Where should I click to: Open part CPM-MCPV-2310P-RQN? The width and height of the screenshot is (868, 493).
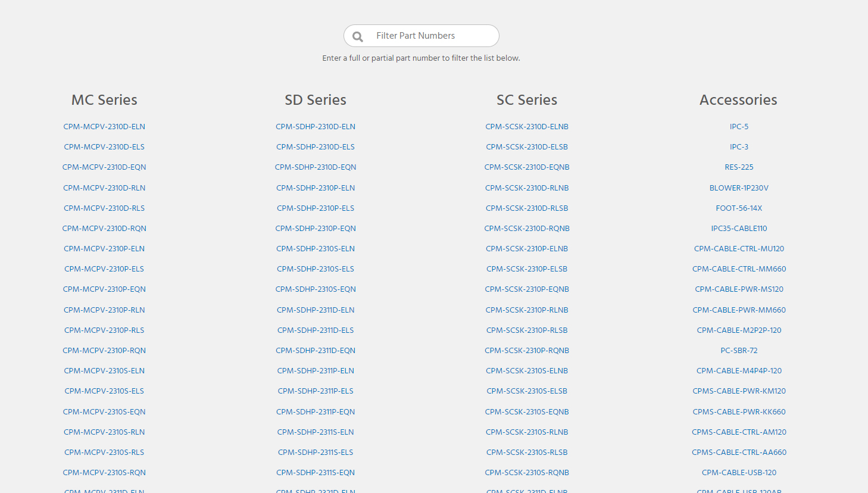coord(104,350)
